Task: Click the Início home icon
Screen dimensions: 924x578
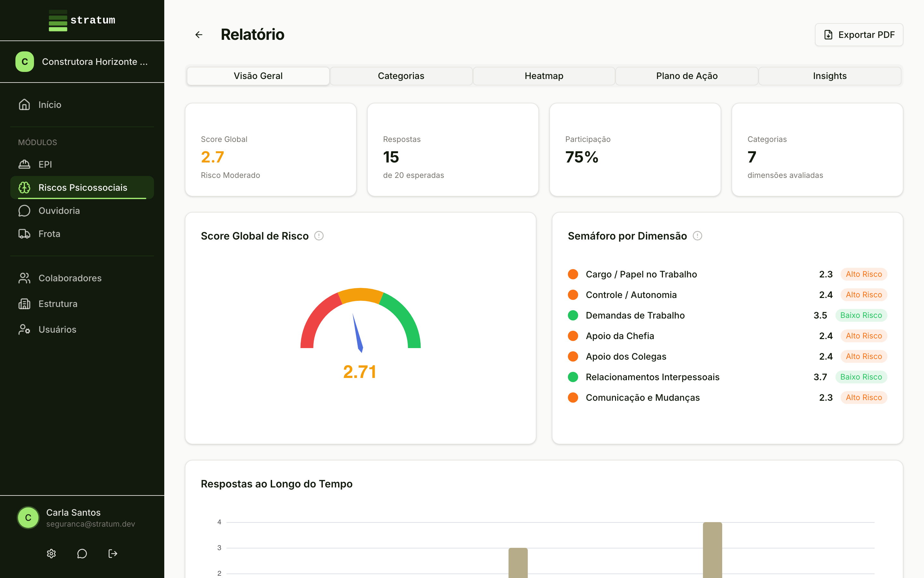Action: [x=24, y=104]
